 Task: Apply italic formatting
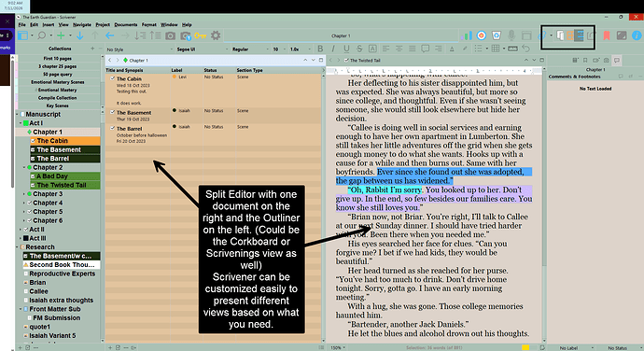(x=333, y=49)
